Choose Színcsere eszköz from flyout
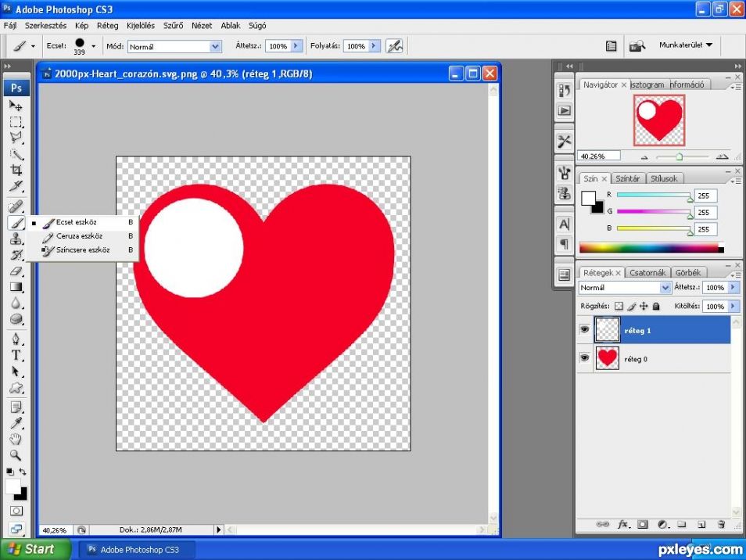 82,249
